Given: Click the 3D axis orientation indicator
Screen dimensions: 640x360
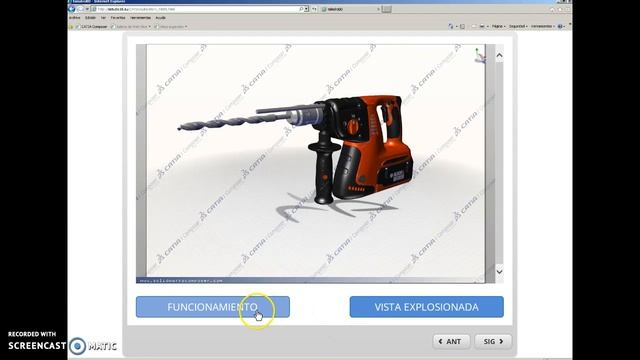Looking at the screenshot, I should click(x=480, y=56).
